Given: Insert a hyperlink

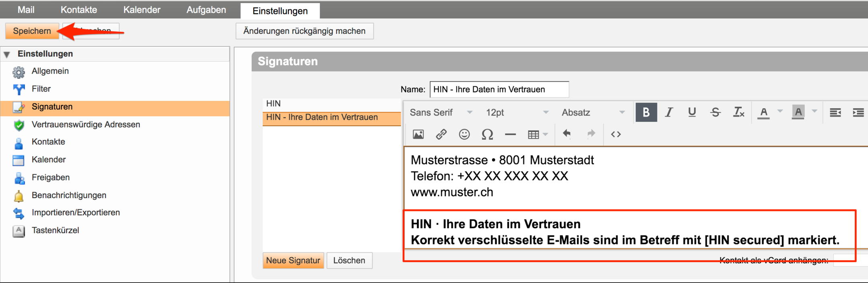Looking at the screenshot, I should (441, 134).
